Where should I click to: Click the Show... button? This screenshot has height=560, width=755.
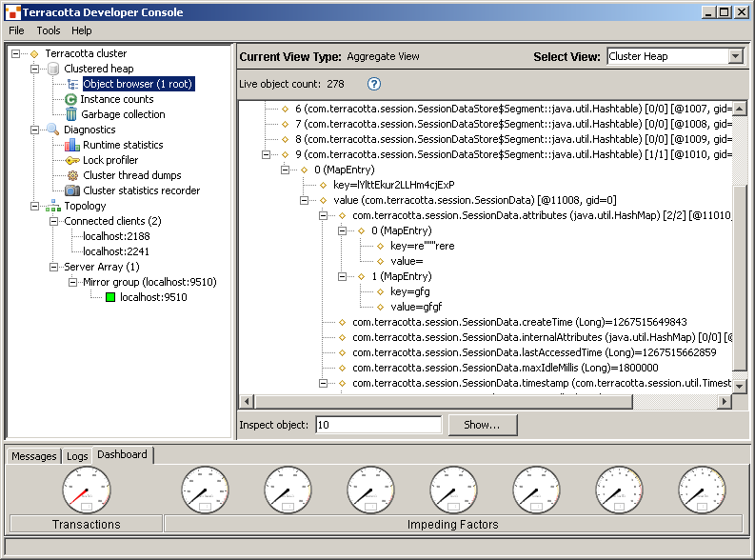coord(483,425)
